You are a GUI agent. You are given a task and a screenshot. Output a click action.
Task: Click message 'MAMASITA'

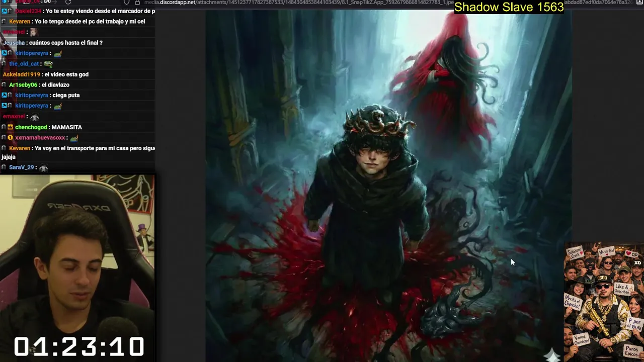(x=67, y=127)
